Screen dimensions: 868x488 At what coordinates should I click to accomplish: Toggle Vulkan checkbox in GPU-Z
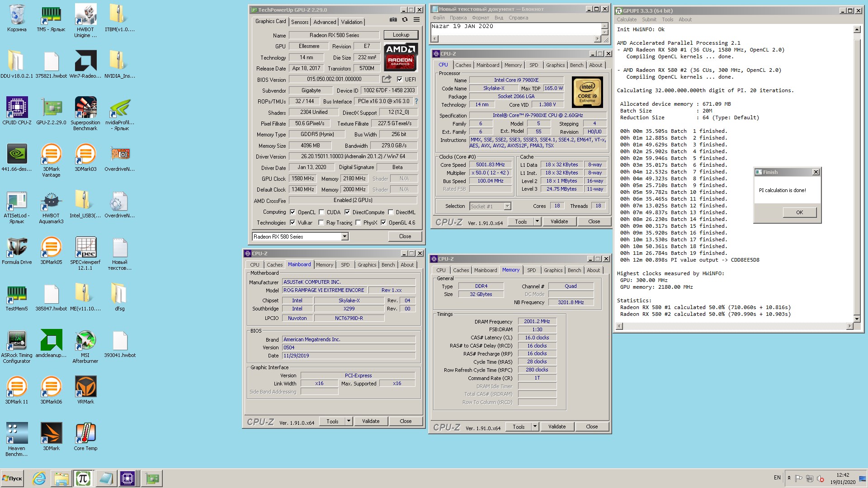[292, 222]
